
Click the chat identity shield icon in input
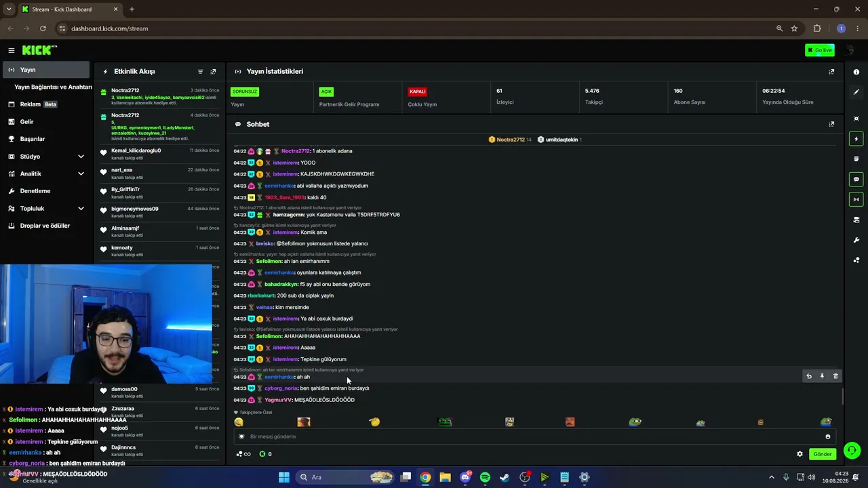tap(241, 436)
